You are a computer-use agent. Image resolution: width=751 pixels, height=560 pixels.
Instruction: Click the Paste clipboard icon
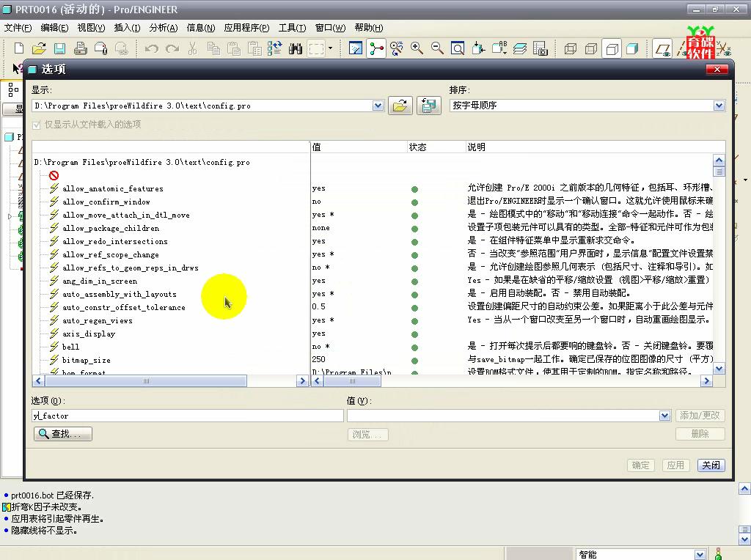click(x=234, y=48)
